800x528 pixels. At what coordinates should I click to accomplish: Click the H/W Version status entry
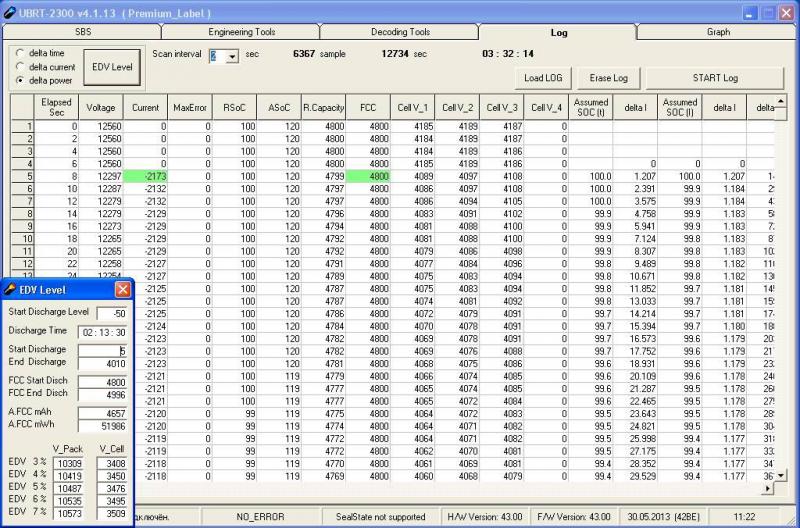point(485,517)
